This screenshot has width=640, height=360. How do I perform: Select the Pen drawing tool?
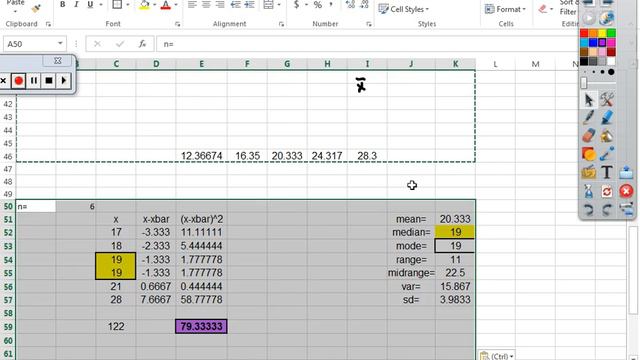(588, 118)
